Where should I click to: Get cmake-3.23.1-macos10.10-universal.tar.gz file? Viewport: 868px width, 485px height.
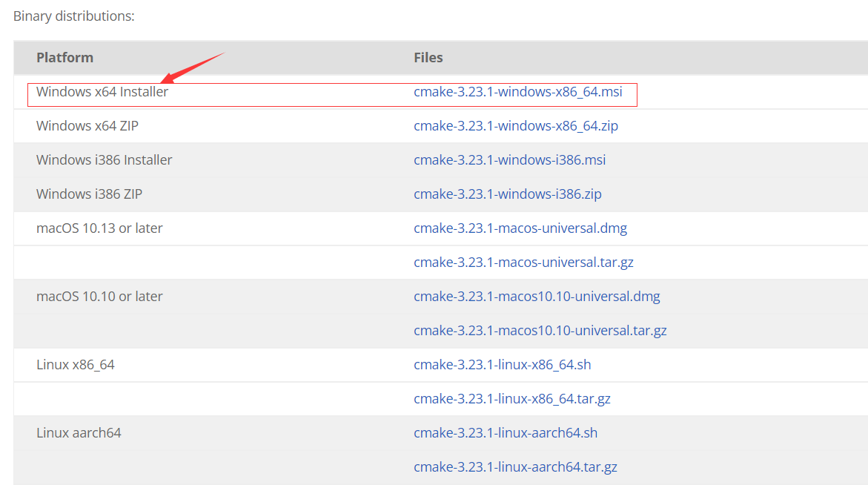click(540, 331)
